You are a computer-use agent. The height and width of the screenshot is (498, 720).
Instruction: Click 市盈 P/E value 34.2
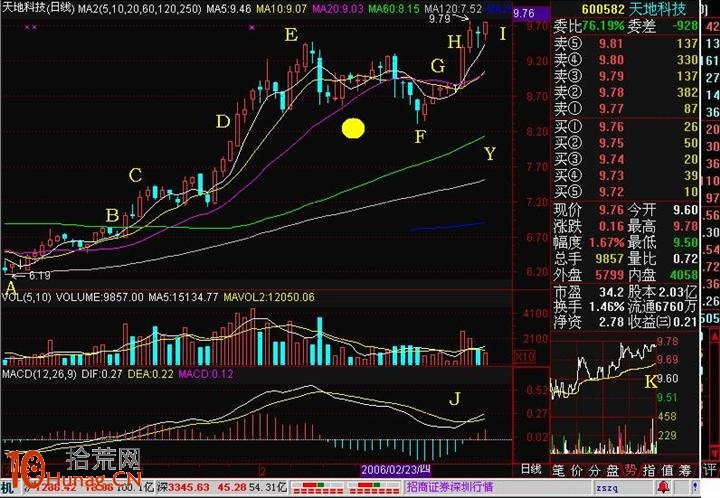tap(611, 292)
